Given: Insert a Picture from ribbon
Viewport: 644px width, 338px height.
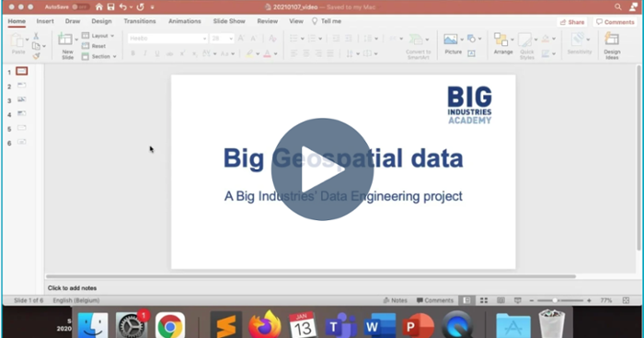Looking at the screenshot, I should 451,40.
